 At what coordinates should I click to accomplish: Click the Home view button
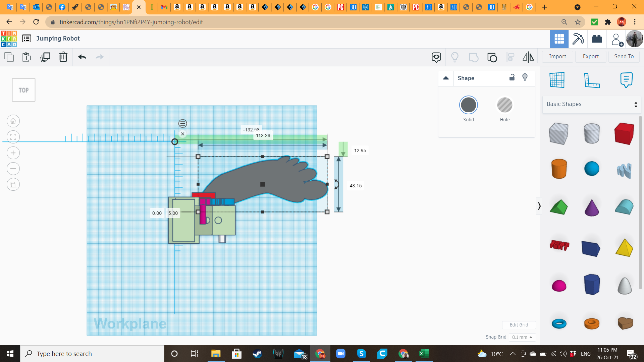[13, 121]
